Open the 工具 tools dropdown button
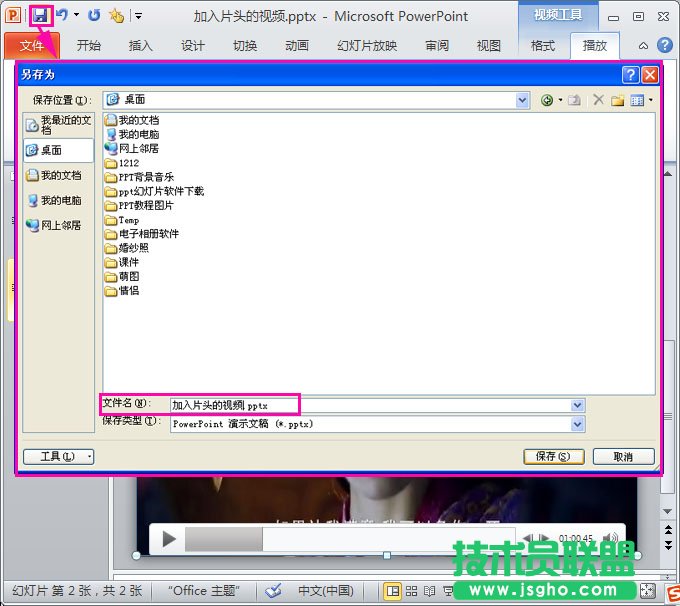This screenshot has width=680, height=606. coord(59,456)
